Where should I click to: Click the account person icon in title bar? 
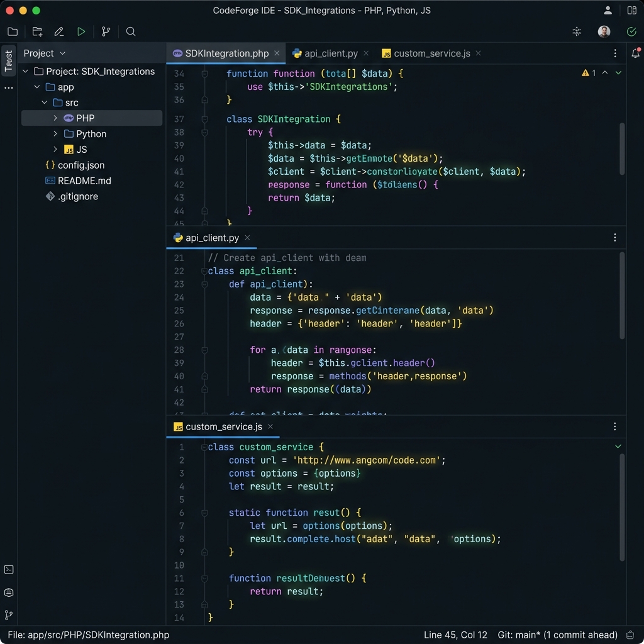608,10
